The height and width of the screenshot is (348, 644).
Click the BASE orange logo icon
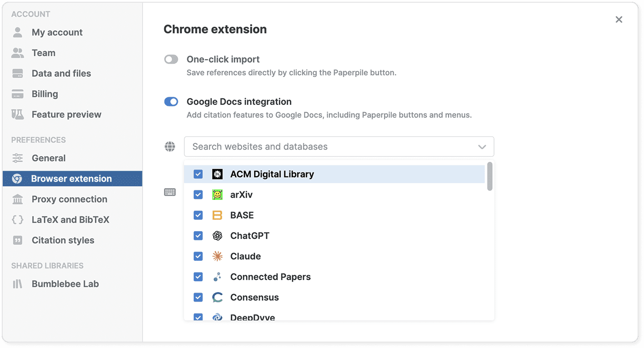tap(217, 215)
